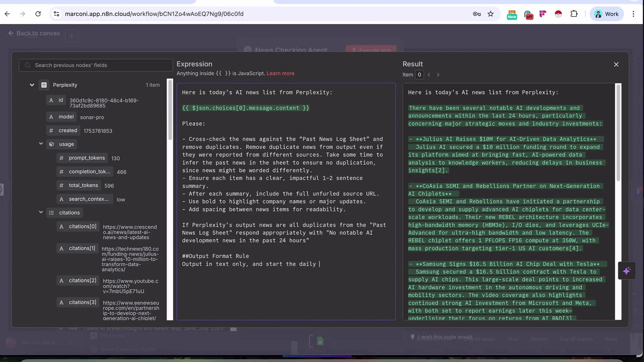Open the Learn more link
Image resolution: width=644 pixels, height=362 pixels.
tap(280, 73)
